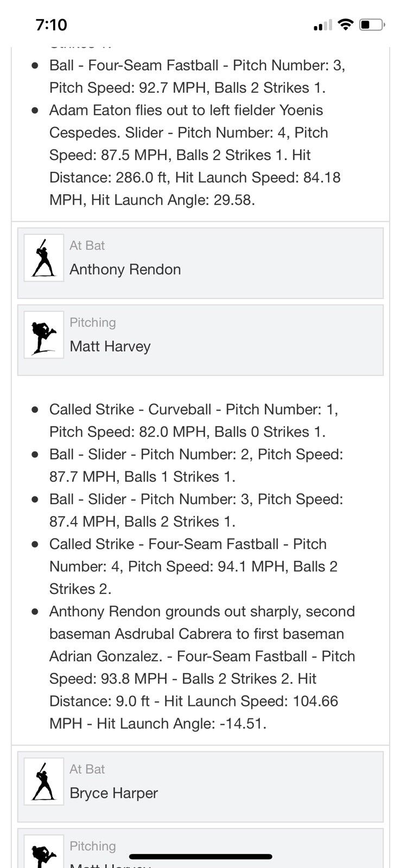The image size is (401, 868).
Task: Tap the Ball Slider 87.4 MPH entry
Action: pos(196,510)
